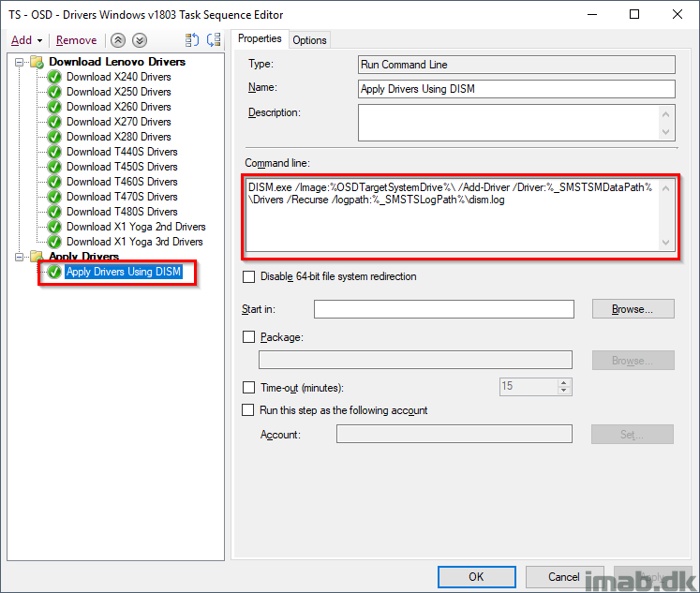Select the Download T470S Drivers step
700x593 pixels.
(122, 197)
